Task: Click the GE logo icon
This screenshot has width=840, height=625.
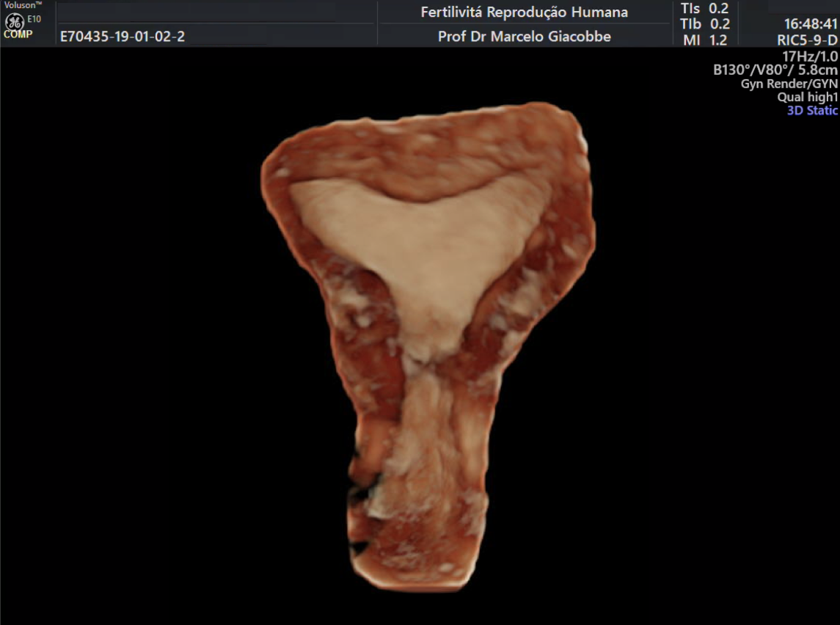Action: click(x=15, y=22)
